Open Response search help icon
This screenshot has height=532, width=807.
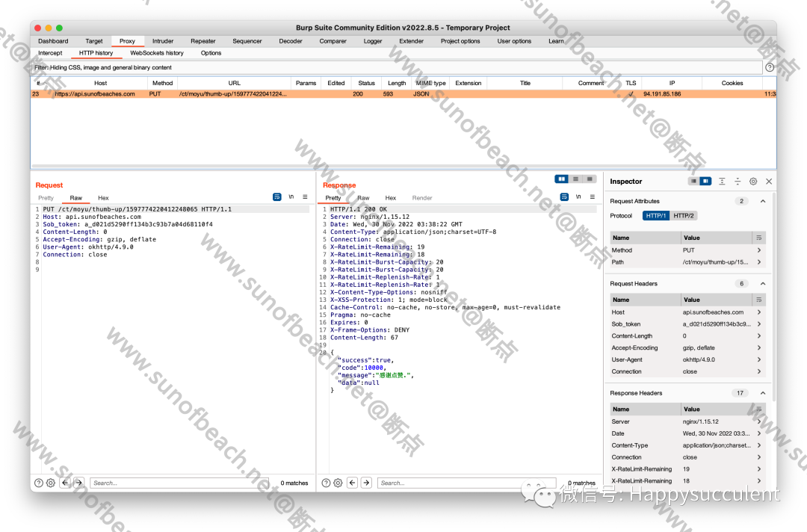click(326, 483)
